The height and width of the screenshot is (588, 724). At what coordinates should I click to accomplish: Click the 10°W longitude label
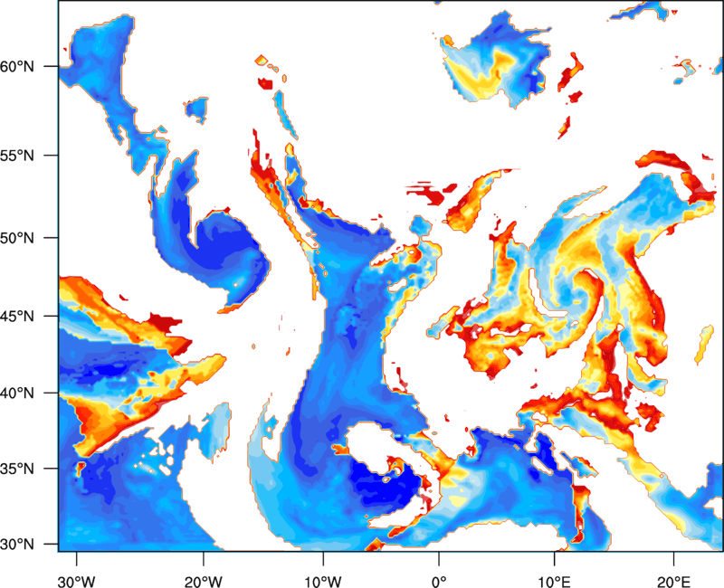coord(323,582)
